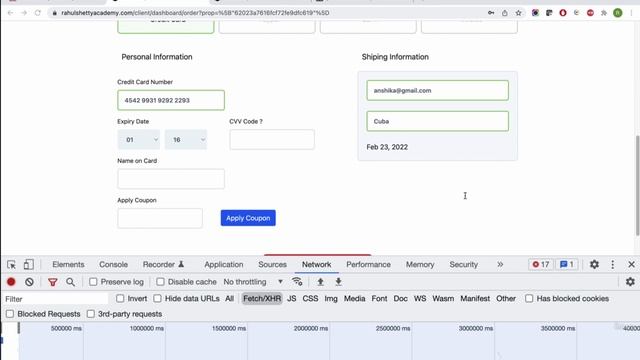Activate the inspect element picker icon
Viewport: 640px width, 360px height.
point(11,264)
